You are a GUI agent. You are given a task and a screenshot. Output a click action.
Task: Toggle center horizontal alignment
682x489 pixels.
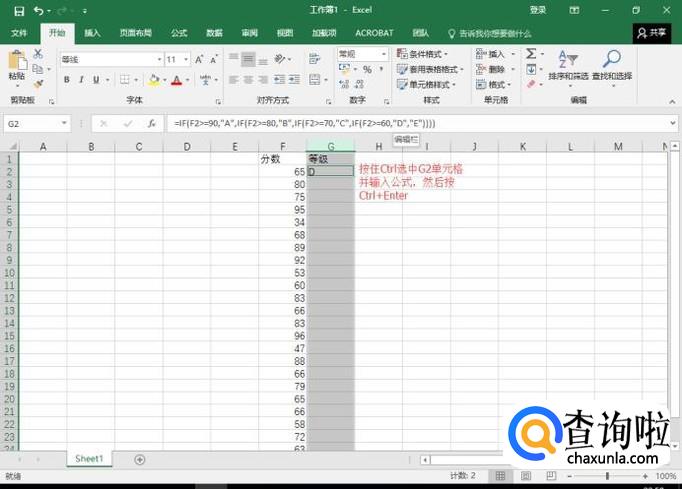(248, 80)
